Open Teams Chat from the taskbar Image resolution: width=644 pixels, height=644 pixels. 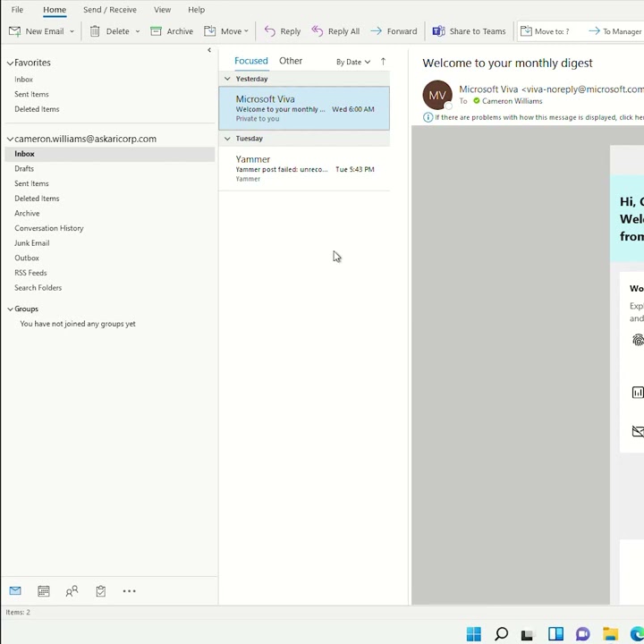[583, 634]
